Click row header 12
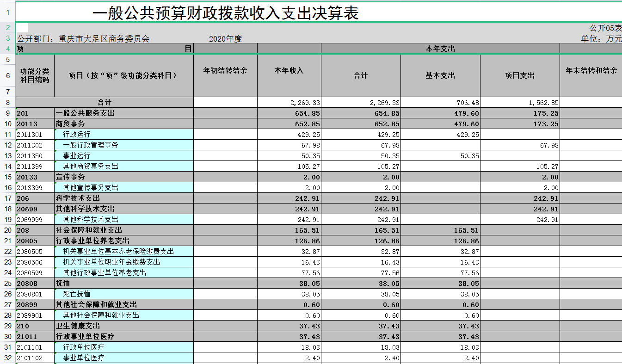 click(x=7, y=145)
